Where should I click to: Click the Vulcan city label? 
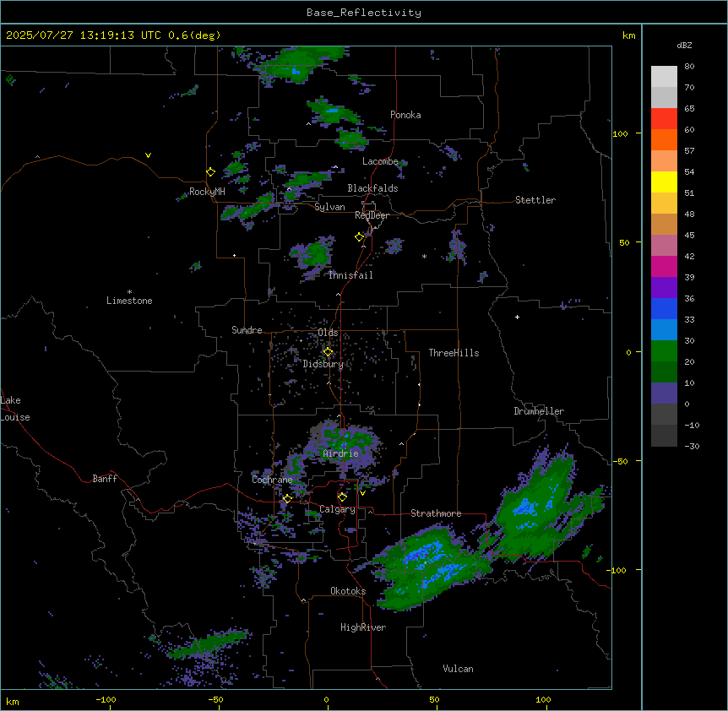(459, 669)
